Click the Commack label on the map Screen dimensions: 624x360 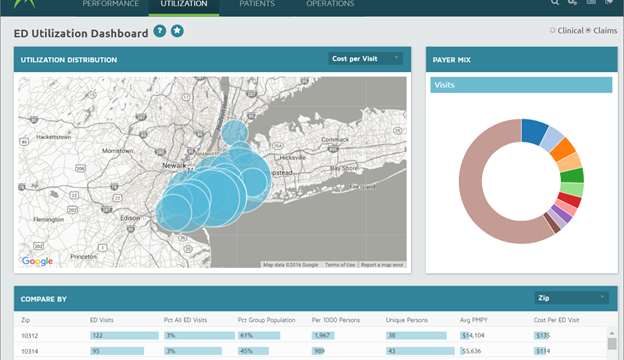tap(335, 140)
